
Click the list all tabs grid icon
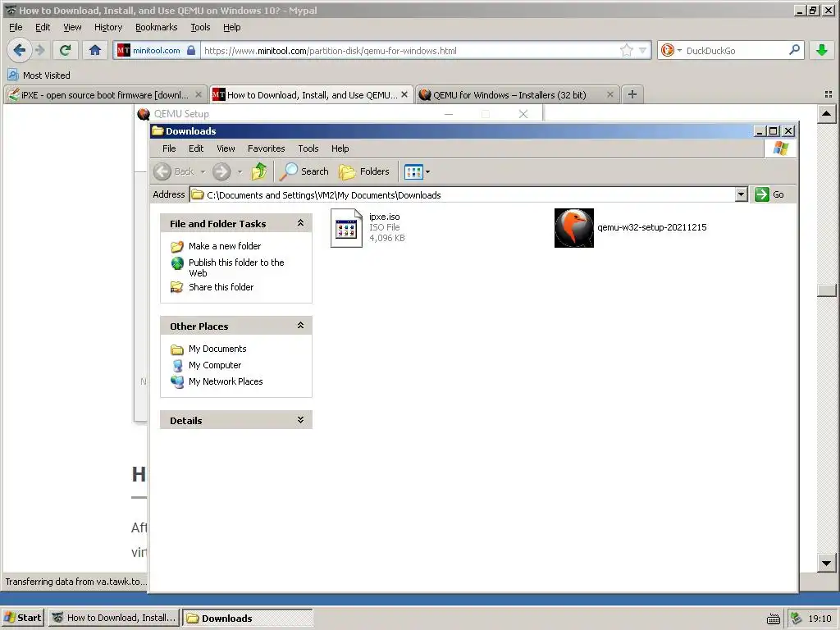(x=829, y=94)
